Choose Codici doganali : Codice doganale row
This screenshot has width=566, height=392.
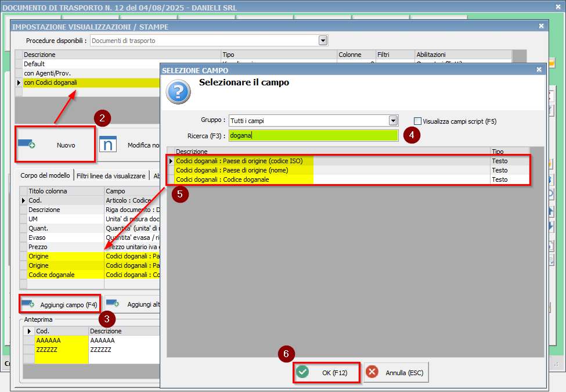coord(222,179)
